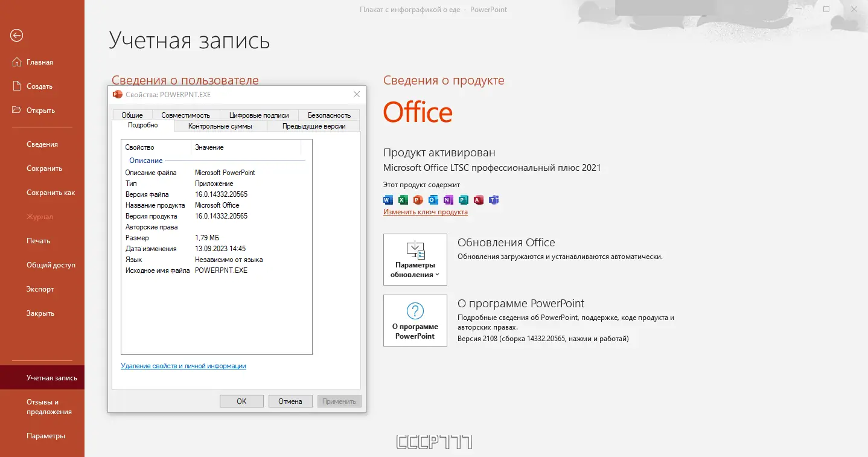868x457 pixels.
Task: Open the Предыдущие версии tab
Action: click(314, 126)
